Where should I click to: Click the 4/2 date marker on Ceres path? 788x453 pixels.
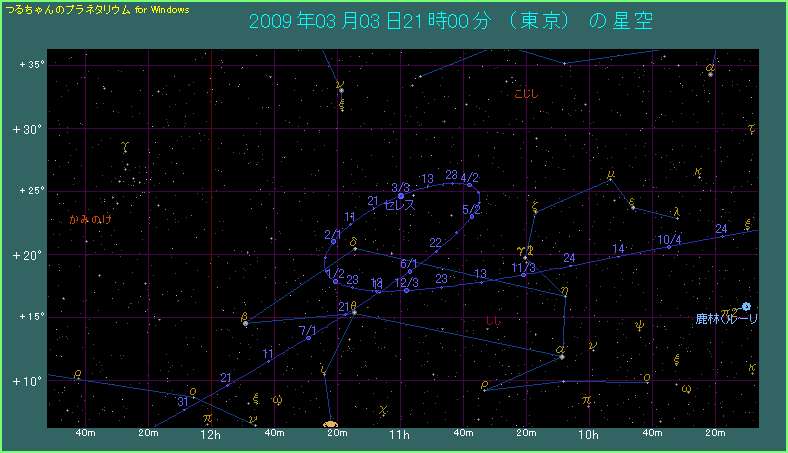pyautogui.click(x=469, y=178)
